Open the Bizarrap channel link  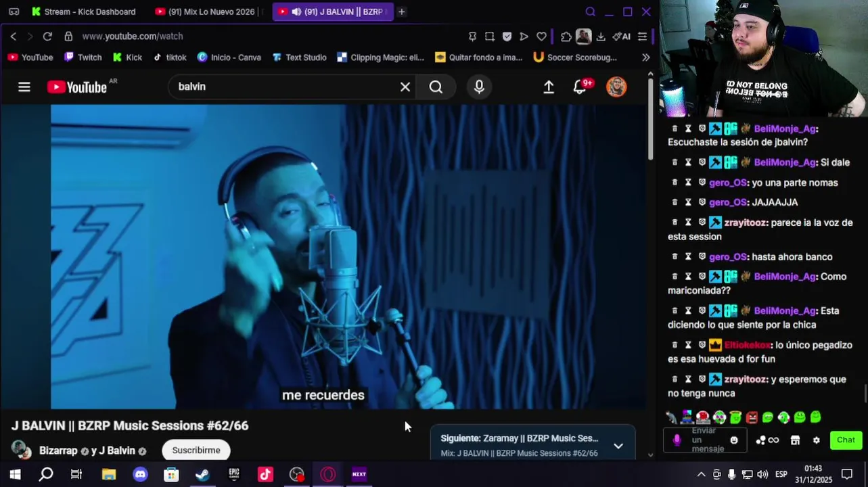coord(58,450)
